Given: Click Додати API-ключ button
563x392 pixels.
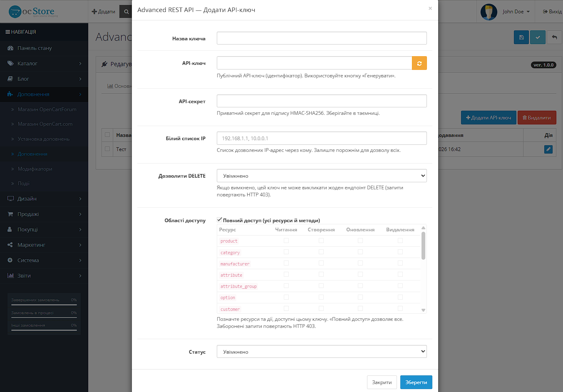Looking at the screenshot, I should (x=489, y=118).
